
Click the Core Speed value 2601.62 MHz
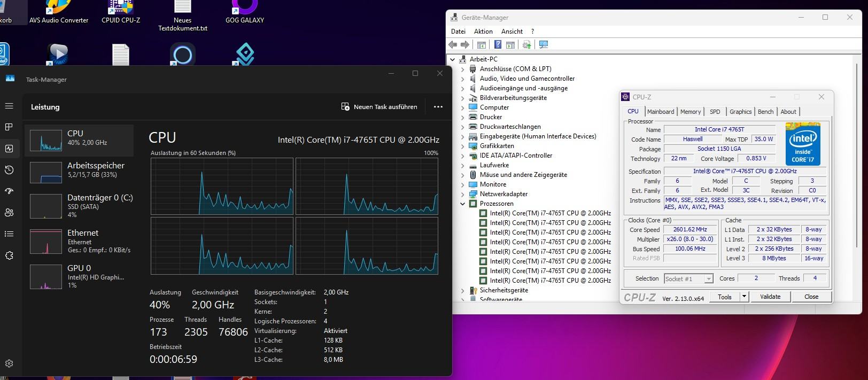690,229
